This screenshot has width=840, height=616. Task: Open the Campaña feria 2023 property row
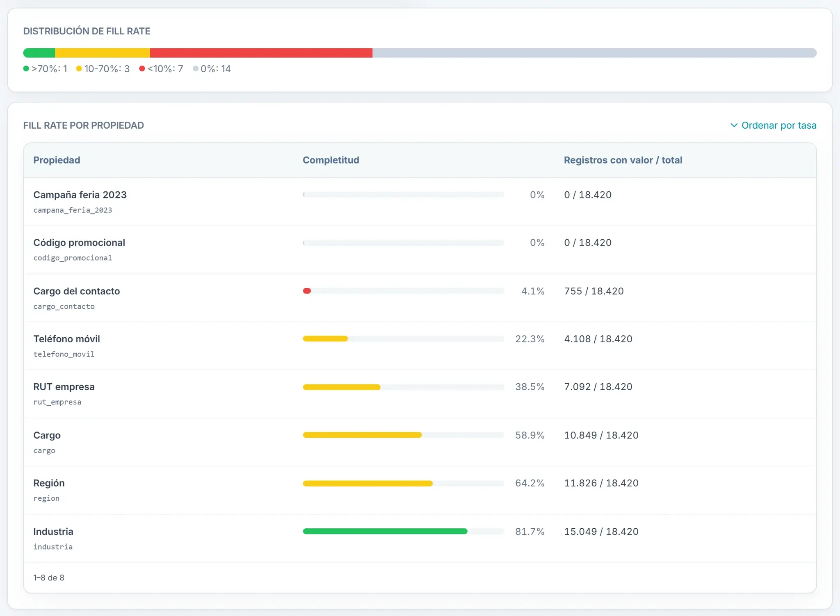[x=420, y=202]
